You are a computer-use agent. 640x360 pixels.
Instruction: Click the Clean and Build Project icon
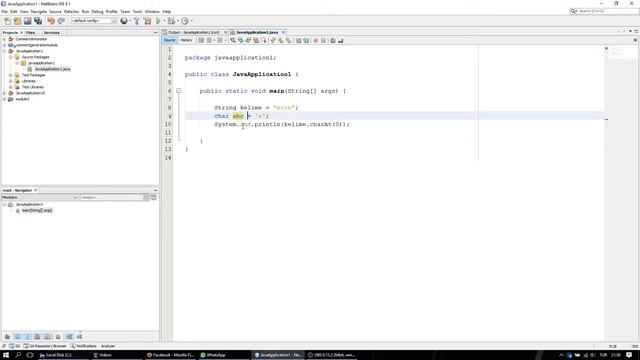tap(147, 21)
